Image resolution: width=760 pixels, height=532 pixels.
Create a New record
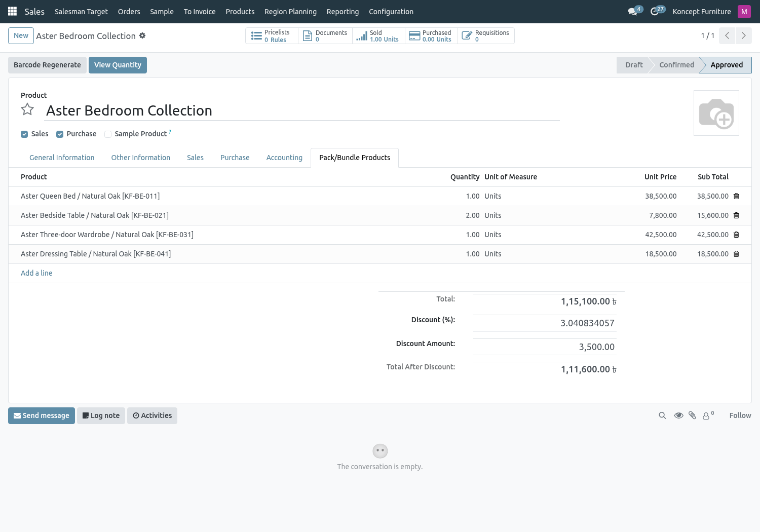coord(21,35)
